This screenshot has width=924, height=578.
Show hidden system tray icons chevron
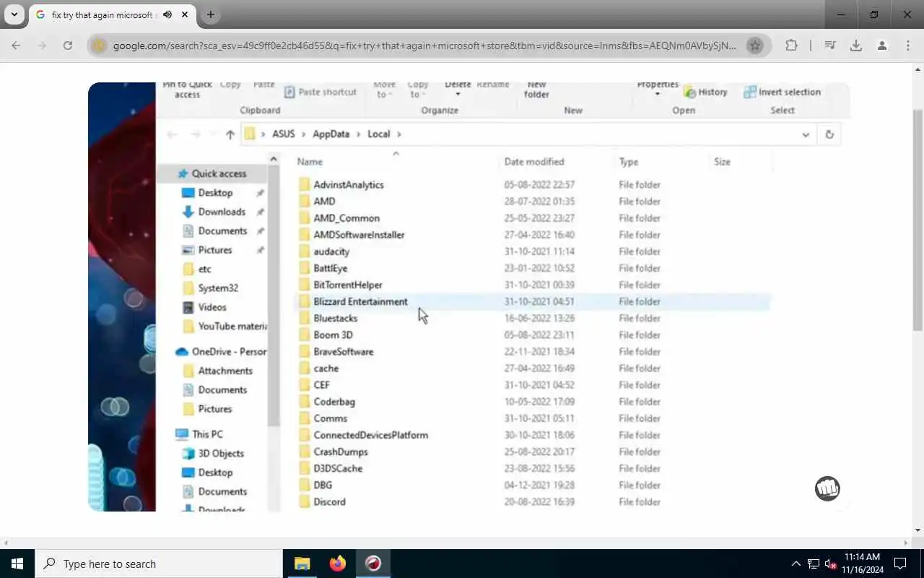[x=796, y=564]
